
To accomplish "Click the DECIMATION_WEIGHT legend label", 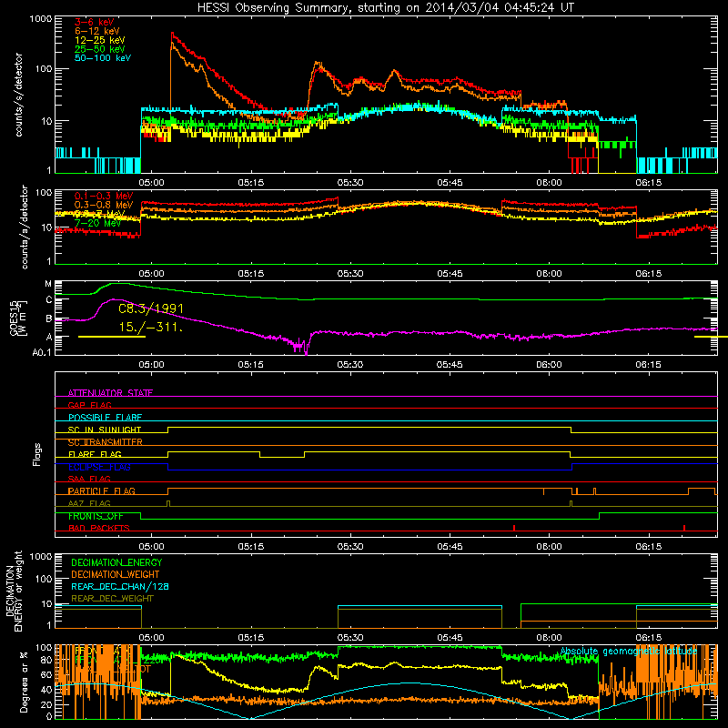I will point(116,575).
